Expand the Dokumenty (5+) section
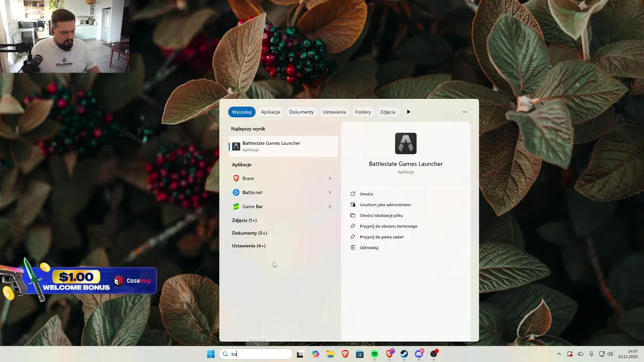 pos(250,233)
